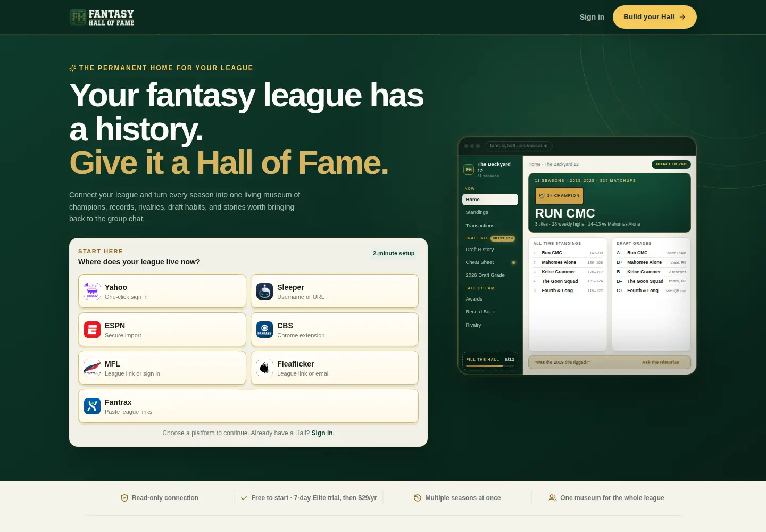Click the FH badge icon in museum sidebar
This screenshot has width=766, height=532.
click(x=469, y=170)
